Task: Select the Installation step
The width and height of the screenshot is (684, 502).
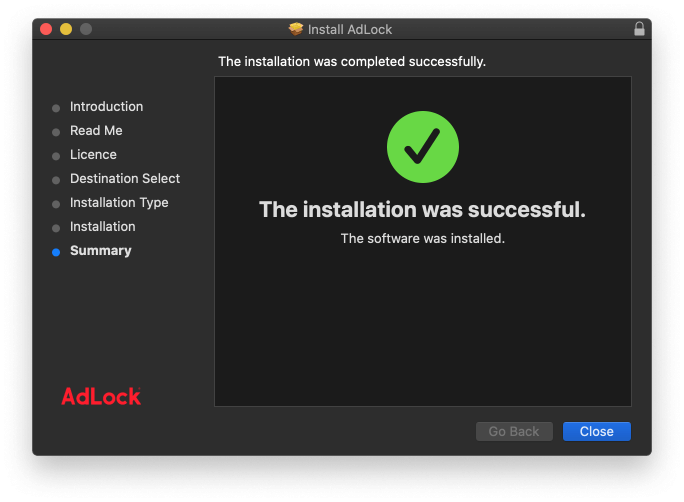Action: pos(103,227)
